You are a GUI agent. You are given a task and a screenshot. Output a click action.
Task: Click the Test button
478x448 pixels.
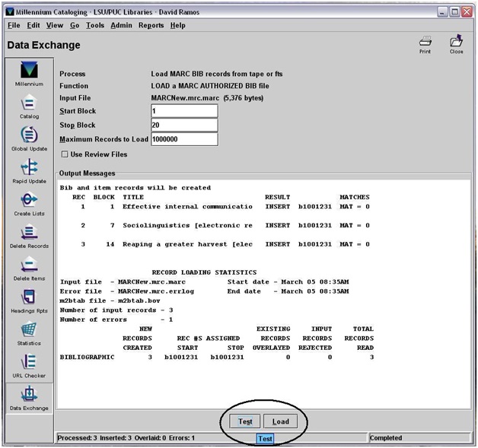(x=244, y=421)
